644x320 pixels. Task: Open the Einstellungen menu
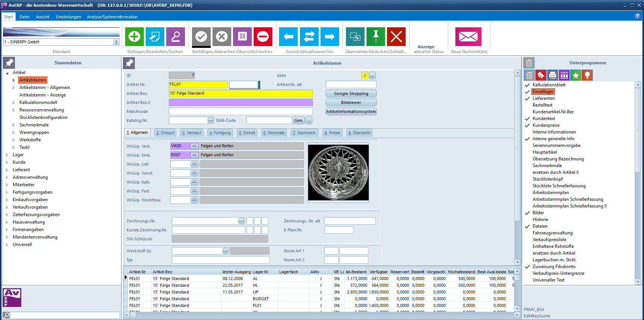pyautogui.click(x=68, y=17)
